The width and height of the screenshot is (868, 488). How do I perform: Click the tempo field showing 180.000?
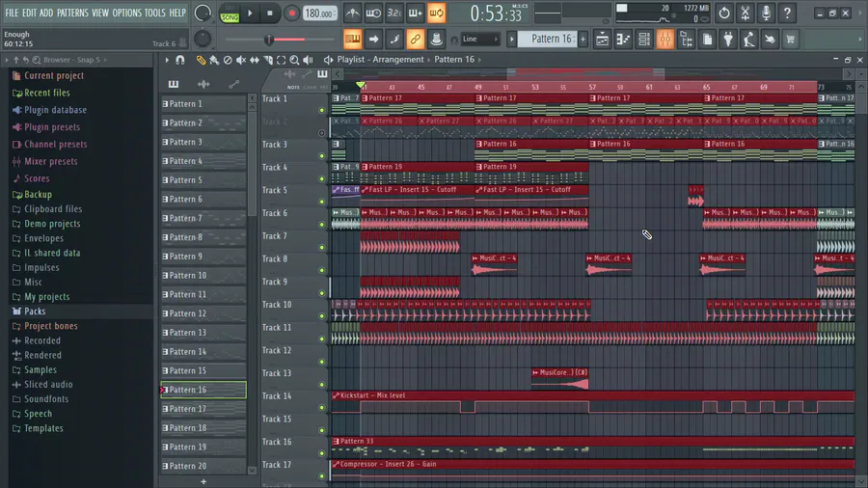click(320, 14)
